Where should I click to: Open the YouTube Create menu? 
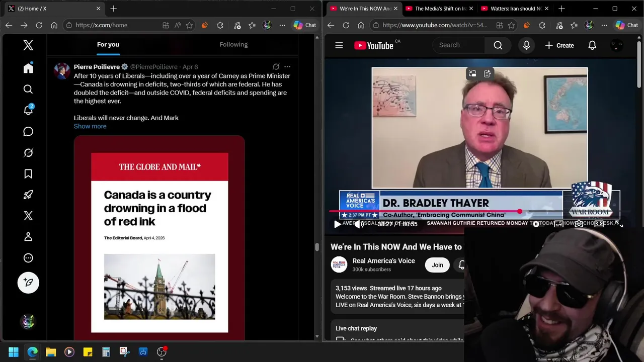[559, 45]
